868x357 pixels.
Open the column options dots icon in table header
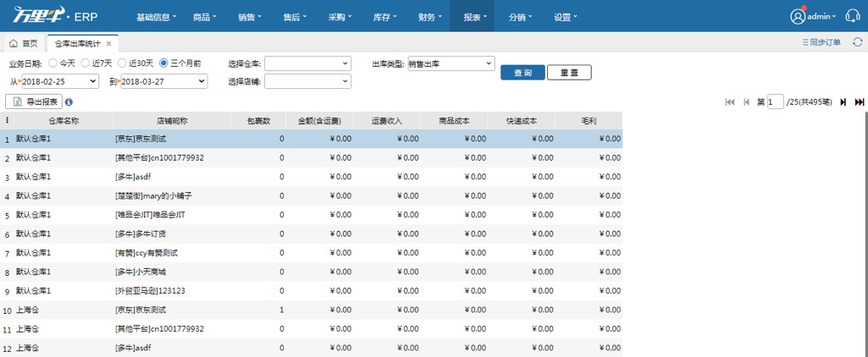[7, 120]
